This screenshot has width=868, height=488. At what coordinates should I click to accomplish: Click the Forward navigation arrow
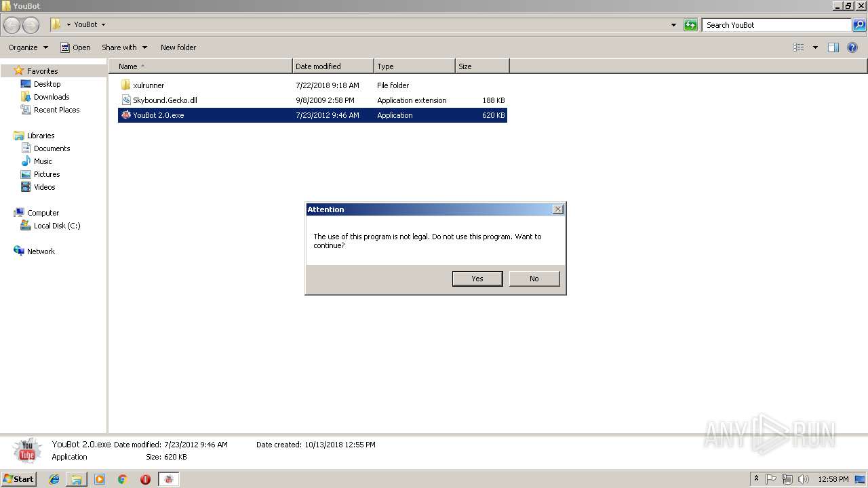point(31,25)
